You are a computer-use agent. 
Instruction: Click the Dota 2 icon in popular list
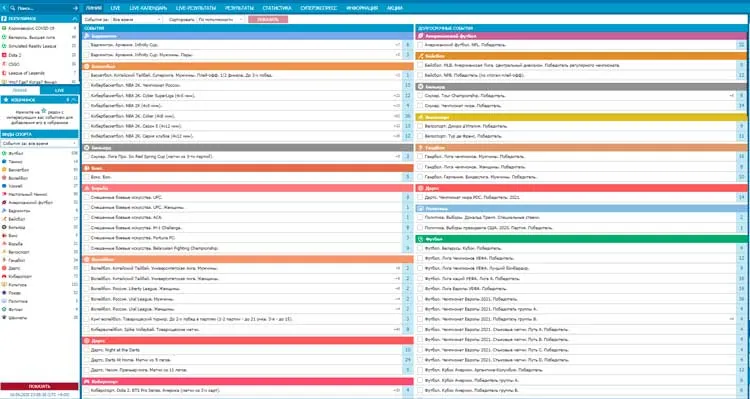[4, 55]
